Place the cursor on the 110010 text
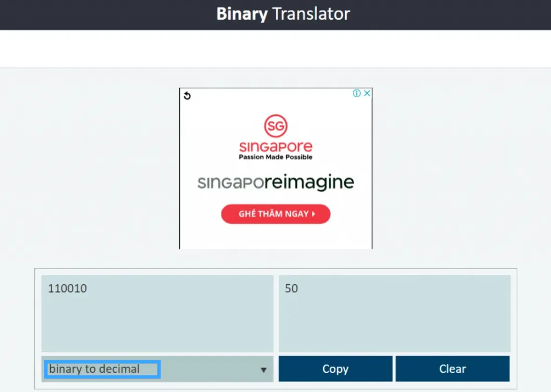 [x=67, y=289]
